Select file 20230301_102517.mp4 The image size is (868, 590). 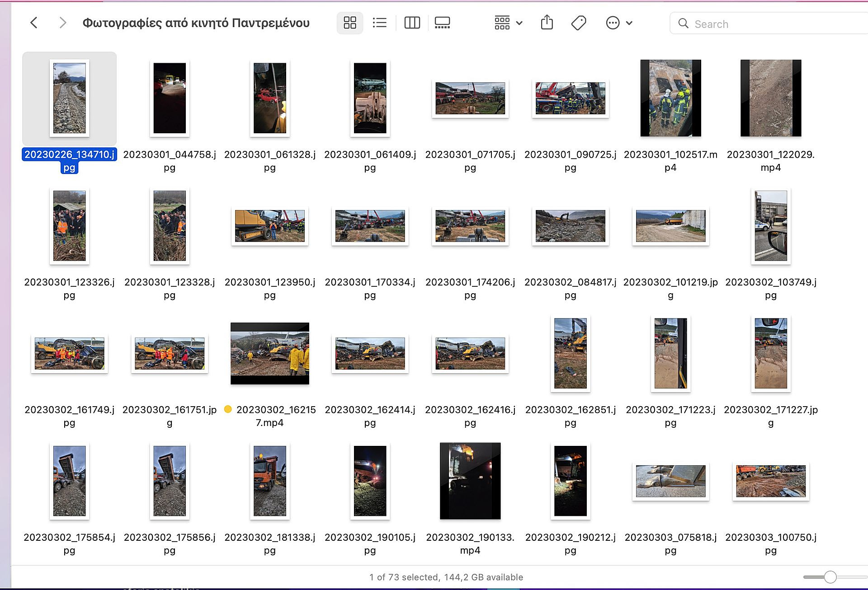[x=670, y=98]
